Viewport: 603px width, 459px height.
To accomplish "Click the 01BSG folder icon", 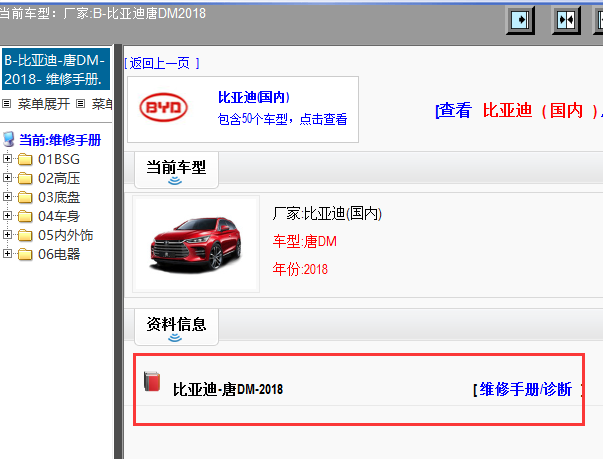I will point(25,159).
